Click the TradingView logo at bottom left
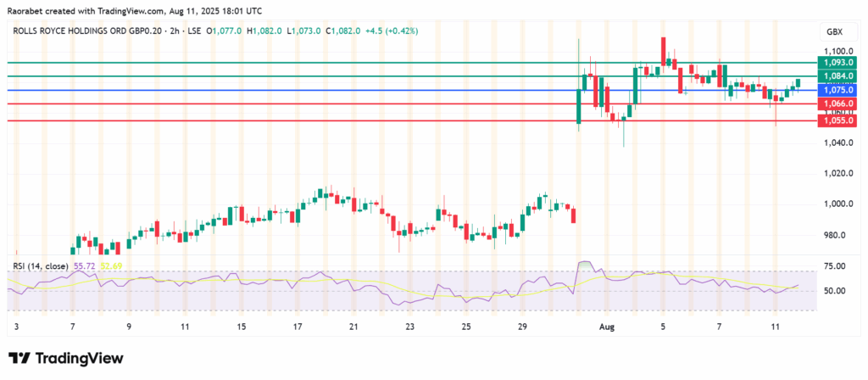Viewport: 868px width, 380px height. [64, 358]
